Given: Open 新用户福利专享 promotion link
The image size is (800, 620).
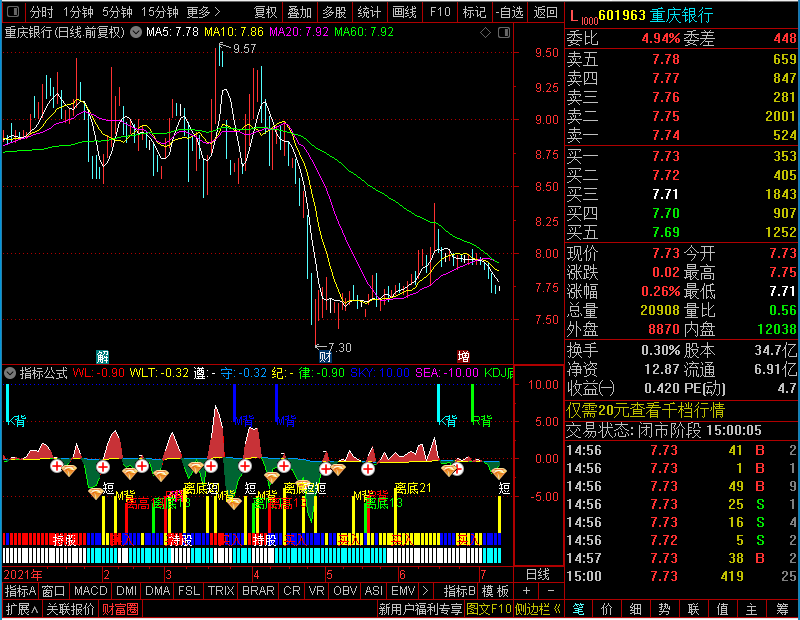Looking at the screenshot, I should (420, 609).
